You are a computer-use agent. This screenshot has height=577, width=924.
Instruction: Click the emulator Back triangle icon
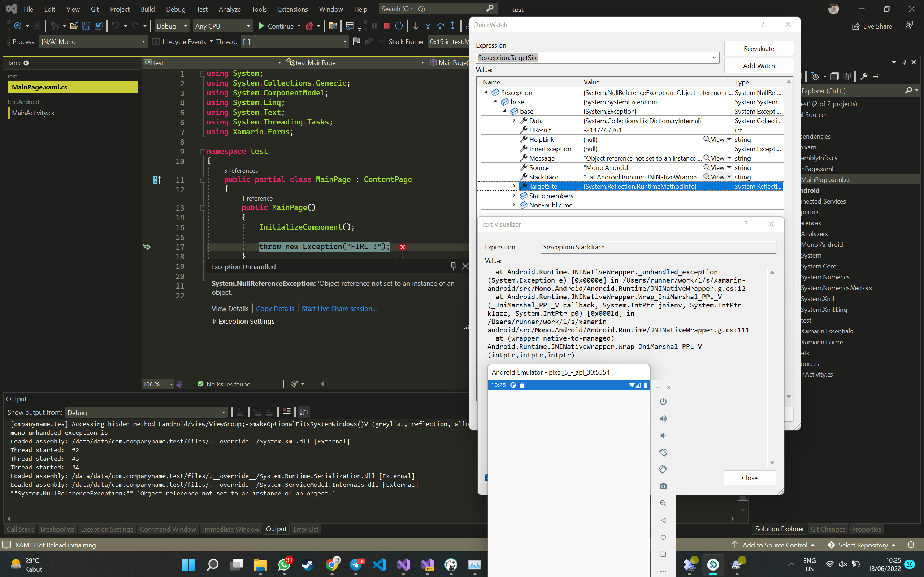663,520
